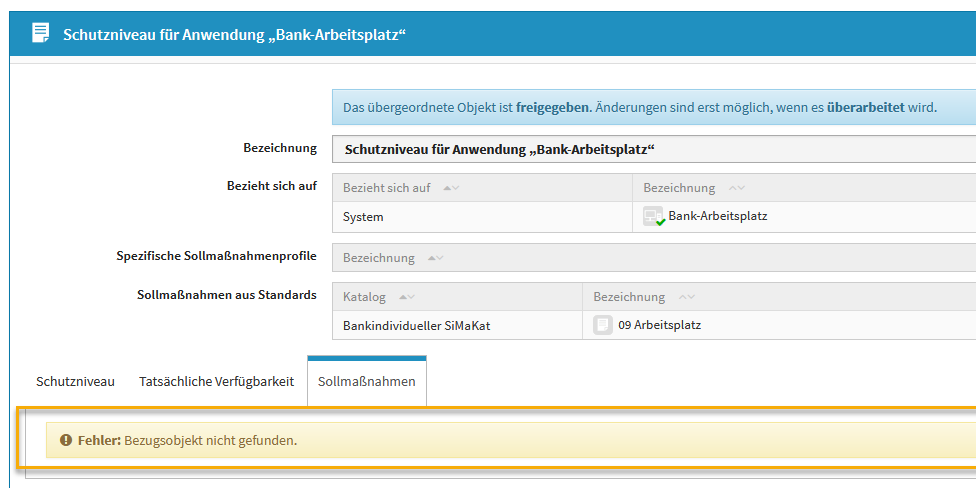Click the 'Bezugsobjekt nicht gefunden' error message

(x=210, y=440)
